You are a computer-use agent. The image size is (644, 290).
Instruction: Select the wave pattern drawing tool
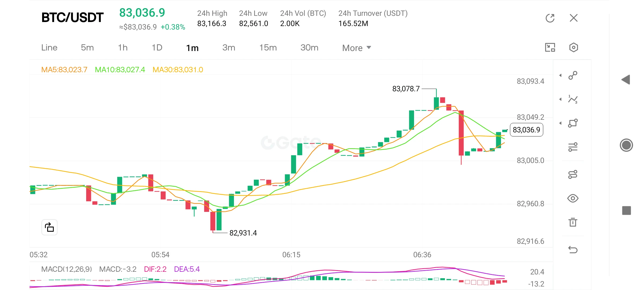coord(573,99)
